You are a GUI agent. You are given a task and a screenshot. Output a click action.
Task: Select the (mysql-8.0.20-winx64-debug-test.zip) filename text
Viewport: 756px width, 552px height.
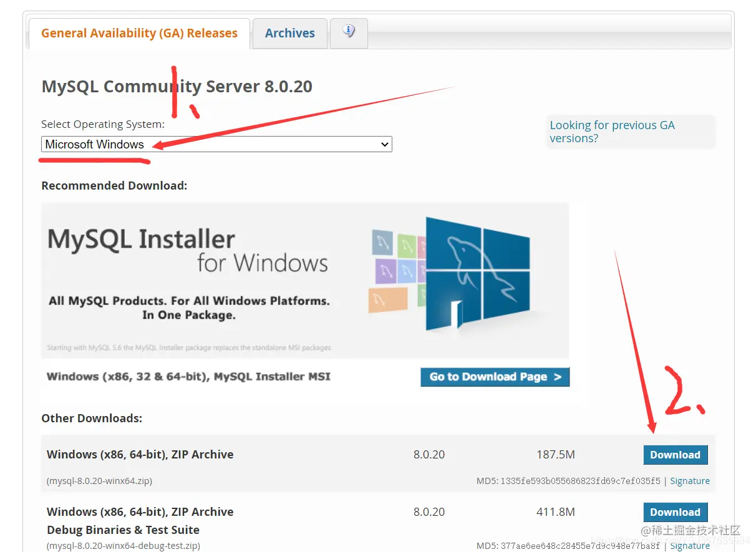pos(124,546)
